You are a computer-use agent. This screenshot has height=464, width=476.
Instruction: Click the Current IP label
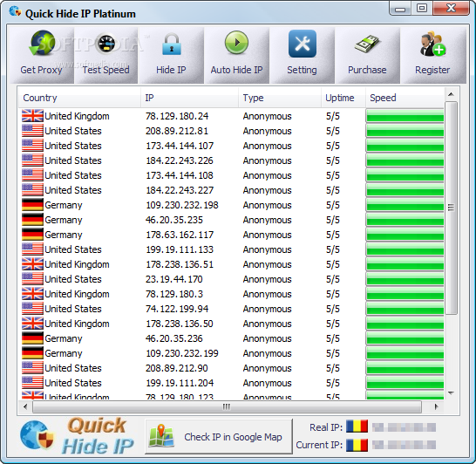coord(319,445)
